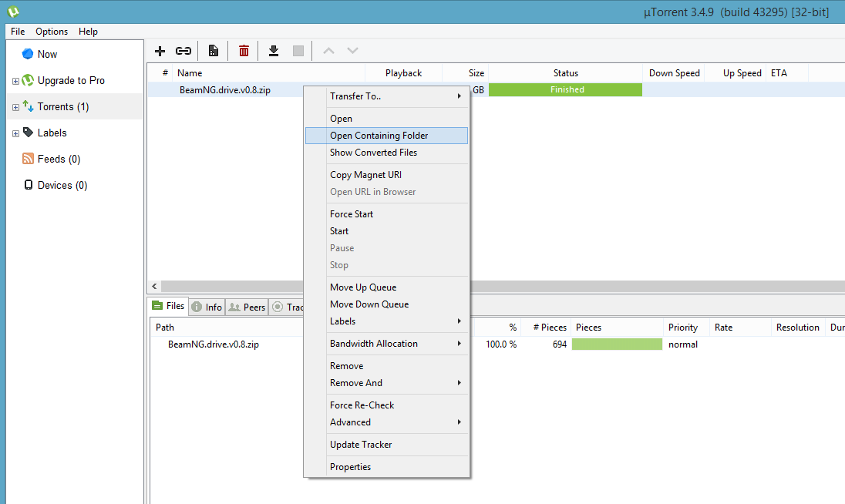Image resolution: width=845 pixels, height=504 pixels.
Task: Click Add Torrent from URL link icon
Action: [x=183, y=51]
